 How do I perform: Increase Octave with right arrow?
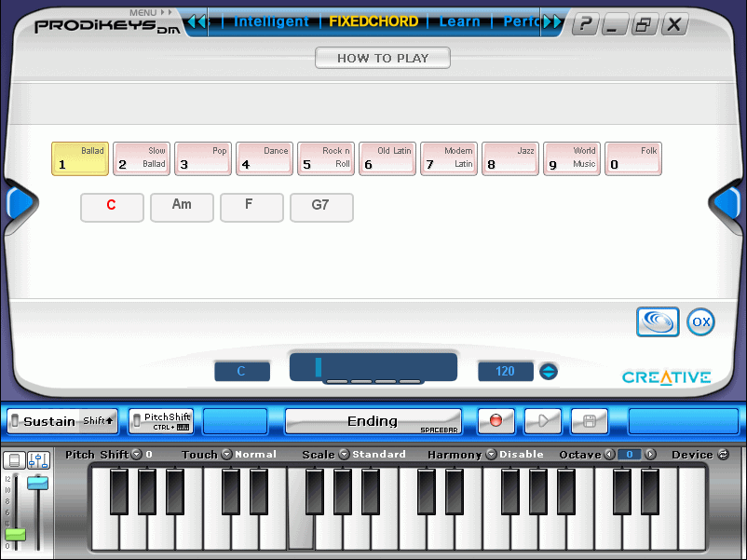coord(650,454)
